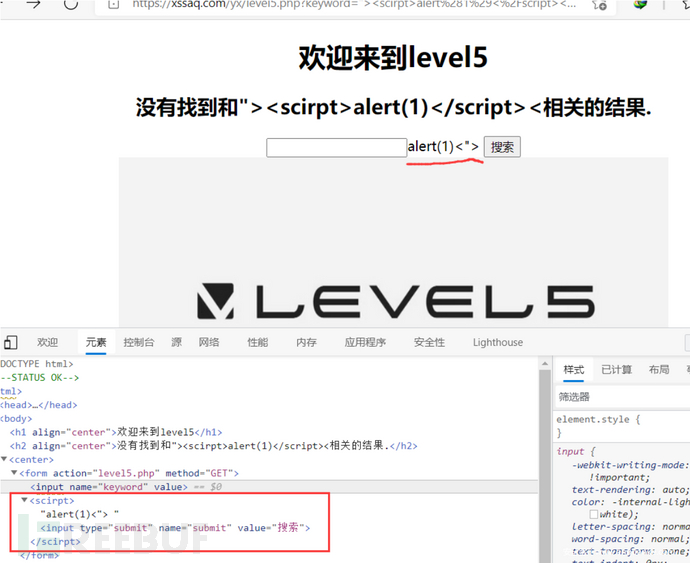The image size is (690, 563).
Task: Open the Lighthouse tab
Action: tap(497, 342)
